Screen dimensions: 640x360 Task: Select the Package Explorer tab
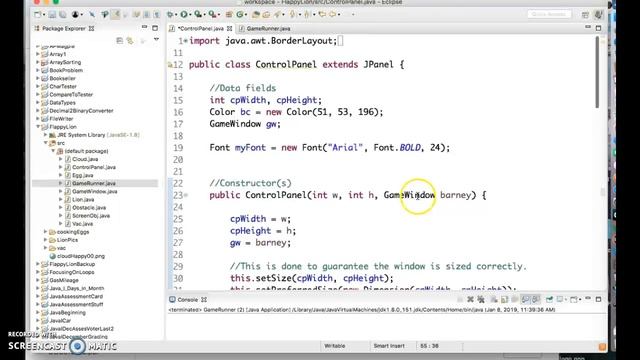tap(64, 29)
